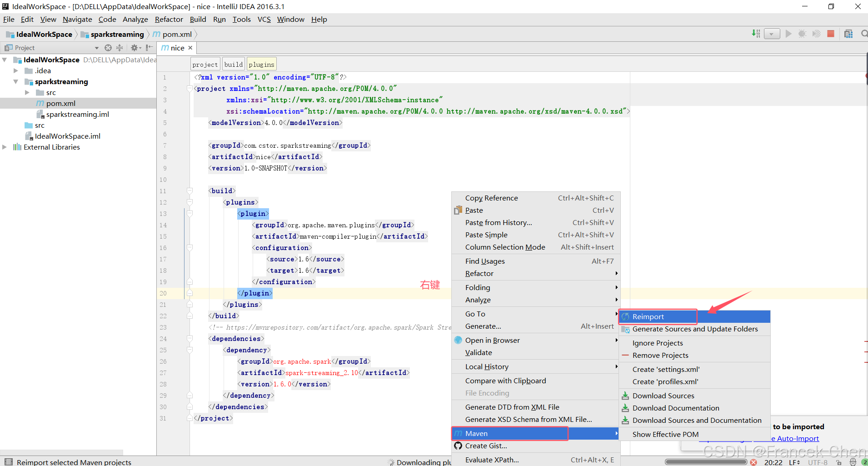868x466 pixels.
Task: Expand the .idea folder
Action: click(x=16, y=70)
